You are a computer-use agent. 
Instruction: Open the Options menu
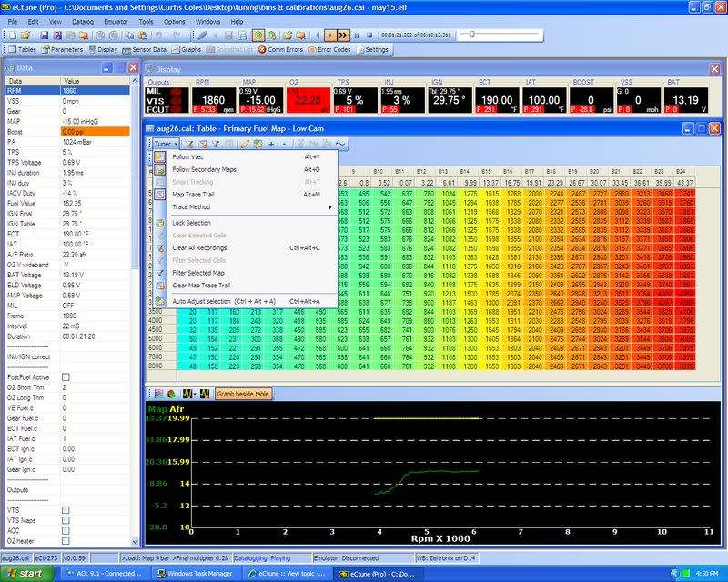(174, 22)
